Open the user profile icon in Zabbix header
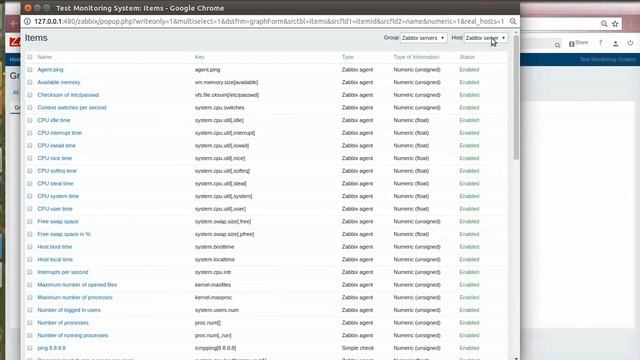The height and width of the screenshot is (360, 640). click(x=616, y=43)
